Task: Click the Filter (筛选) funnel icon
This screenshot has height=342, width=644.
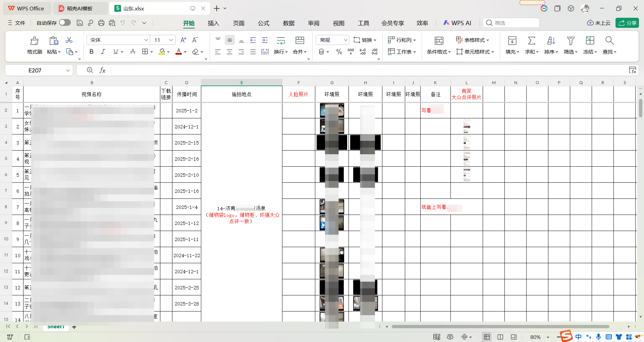Action: (x=571, y=41)
